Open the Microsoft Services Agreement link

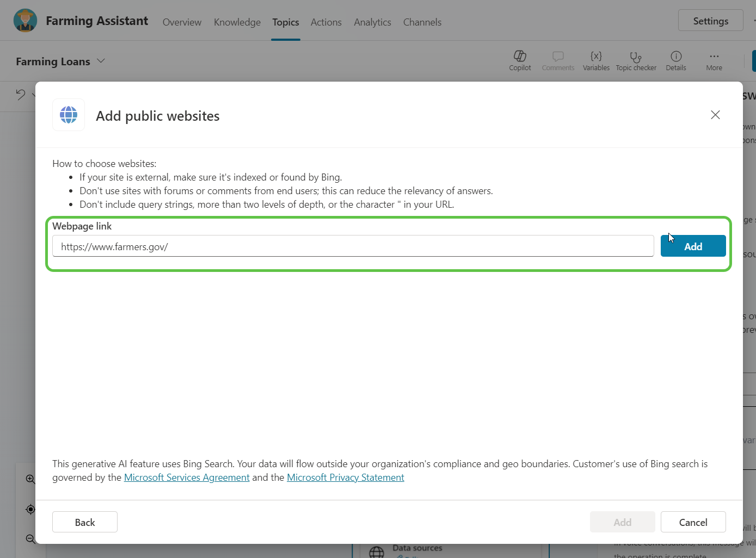click(x=187, y=478)
